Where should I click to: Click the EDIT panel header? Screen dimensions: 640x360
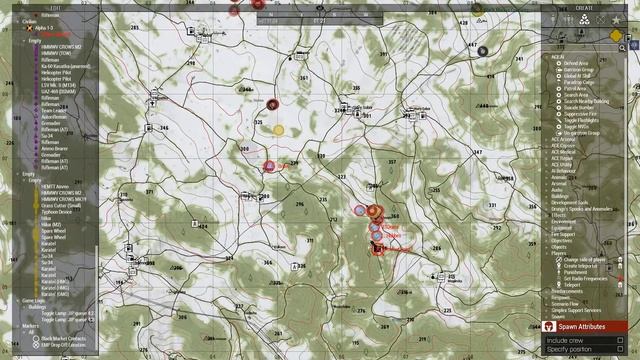point(55,8)
